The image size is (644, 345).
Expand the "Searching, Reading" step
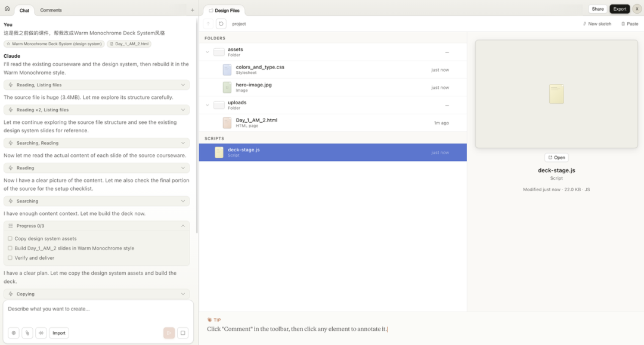(183, 143)
